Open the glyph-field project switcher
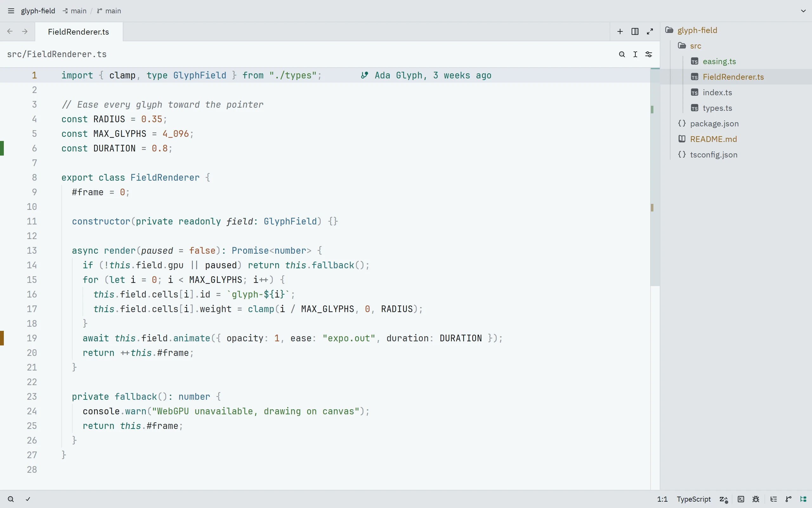Viewport: 812px width, 508px height. pos(38,11)
